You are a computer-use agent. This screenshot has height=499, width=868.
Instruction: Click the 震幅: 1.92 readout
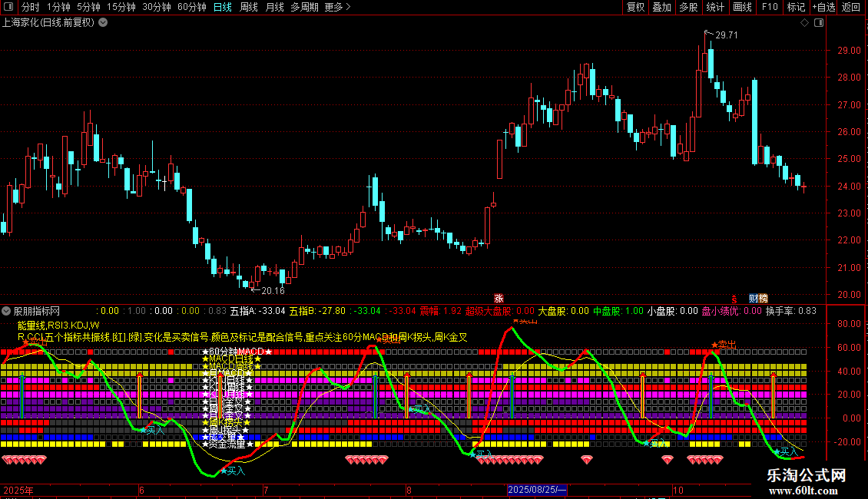pyautogui.click(x=441, y=311)
